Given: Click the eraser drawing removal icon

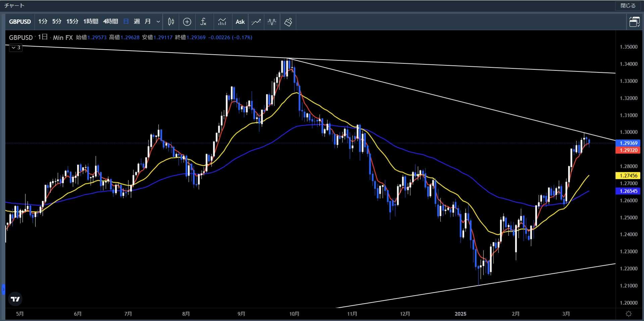Looking at the screenshot, I should 288,22.
